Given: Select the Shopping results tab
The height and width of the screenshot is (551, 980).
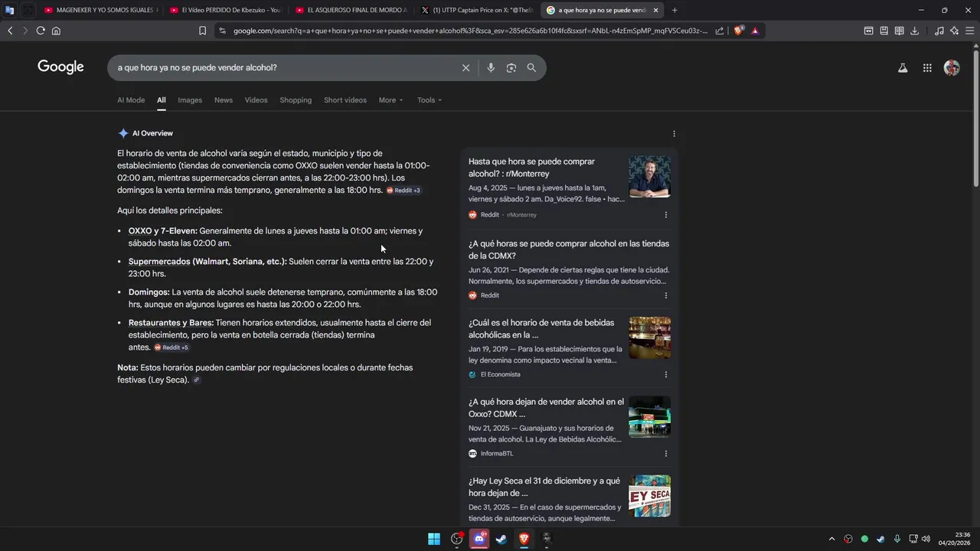Looking at the screenshot, I should (x=296, y=100).
